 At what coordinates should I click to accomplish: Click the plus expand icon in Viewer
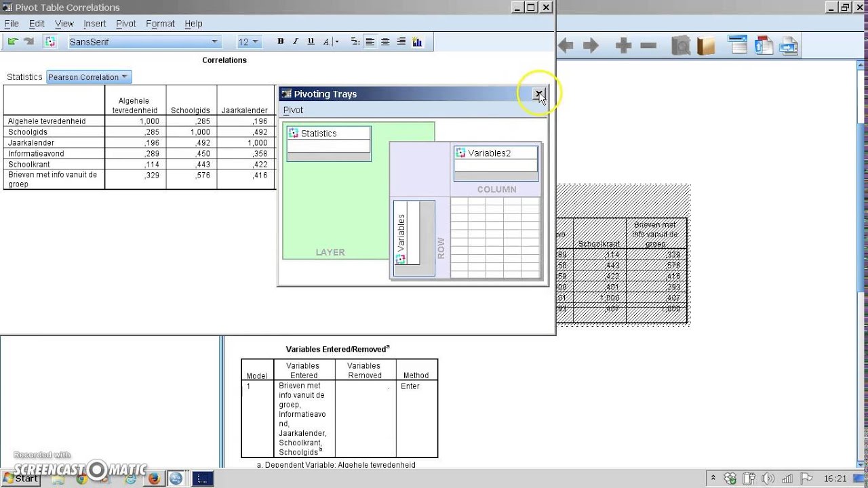point(623,45)
